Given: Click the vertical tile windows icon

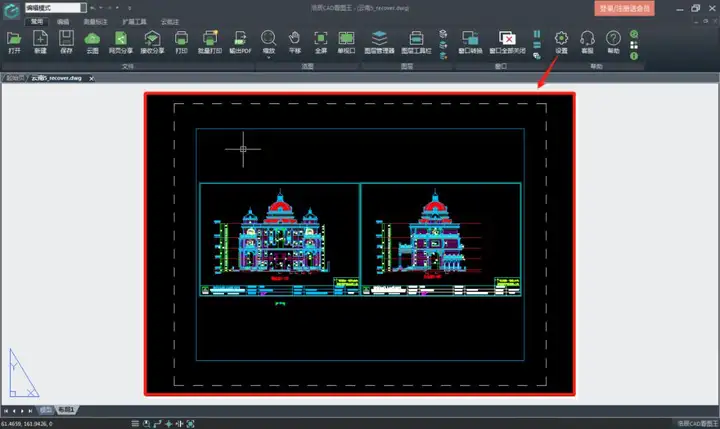Looking at the screenshot, I should tap(537, 34).
